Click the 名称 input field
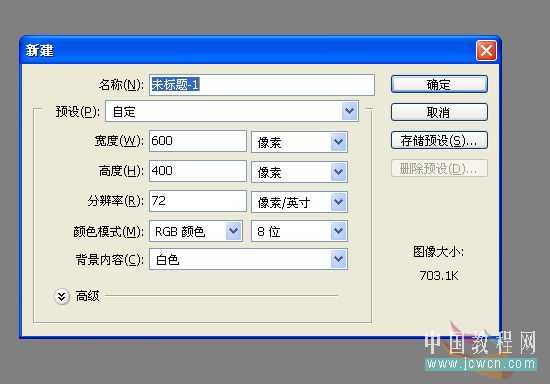The image size is (550, 384). pyautogui.click(x=262, y=85)
